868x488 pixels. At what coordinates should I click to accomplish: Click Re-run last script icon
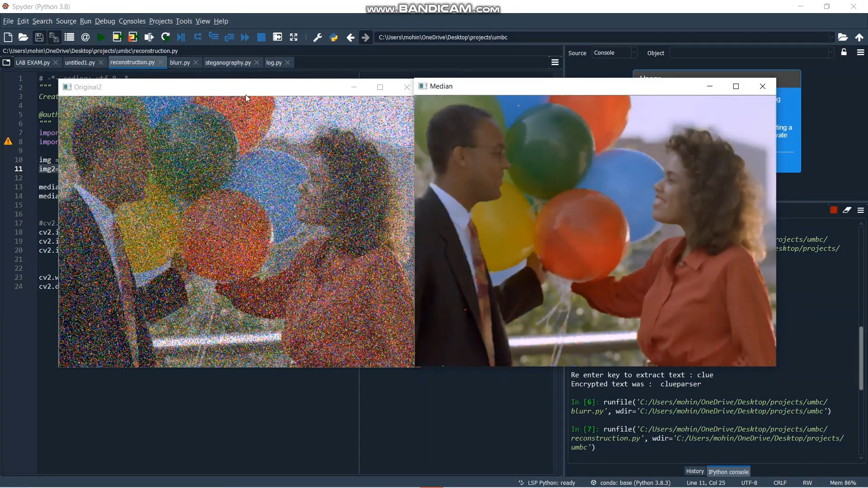click(165, 38)
